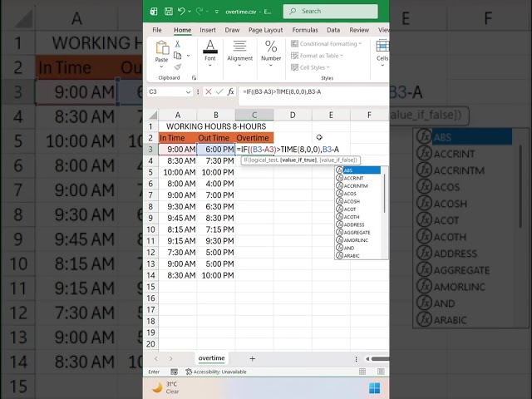Open Conditional Formatting menu
This screenshot has width=532, height=399.
tap(327, 44)
